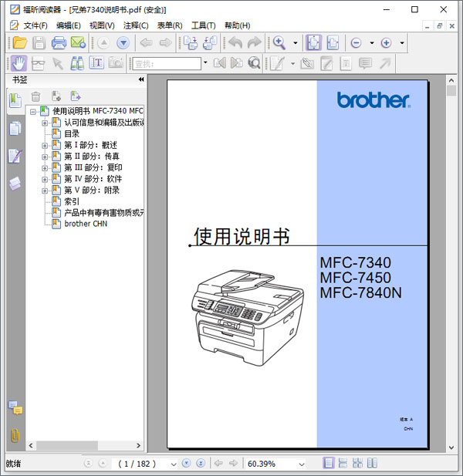Open the page number dropdown
The width and height of the screenshot is (463, 476).
(174, 464)
